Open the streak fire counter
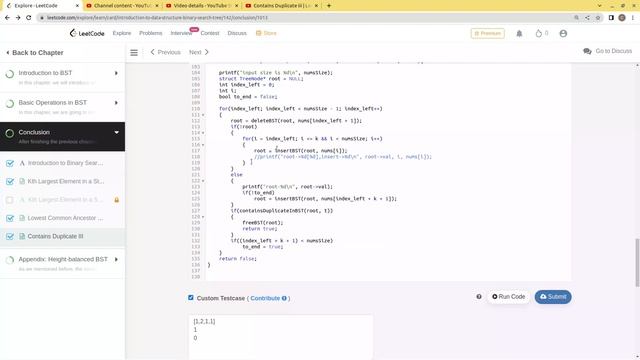The width and height of the screenshot is (640, 360). (541, 33)
